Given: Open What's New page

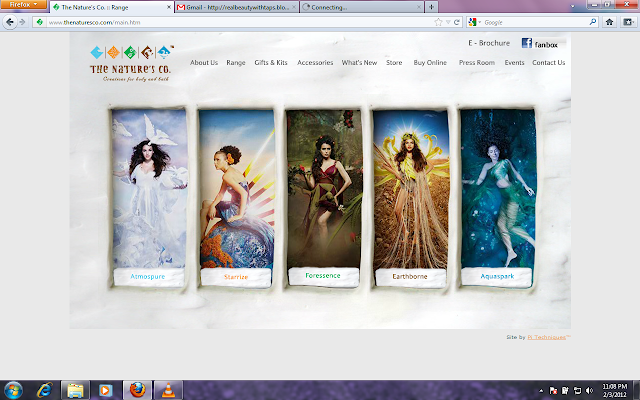Looking at the screenshot, I should [x=359, y=62].
